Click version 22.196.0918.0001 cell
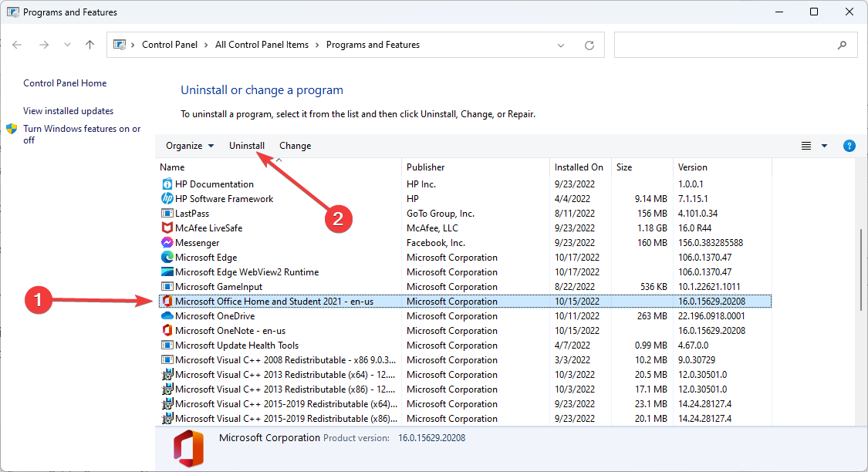 pyautogui.click(x=711, y=316)
